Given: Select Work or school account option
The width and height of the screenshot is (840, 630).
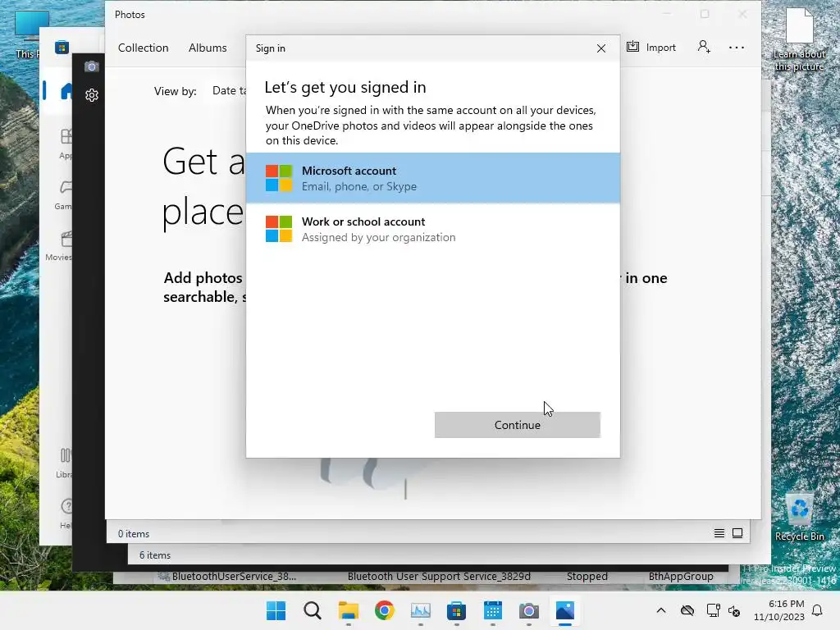Looking at the screenshot, I should point(433,229).
